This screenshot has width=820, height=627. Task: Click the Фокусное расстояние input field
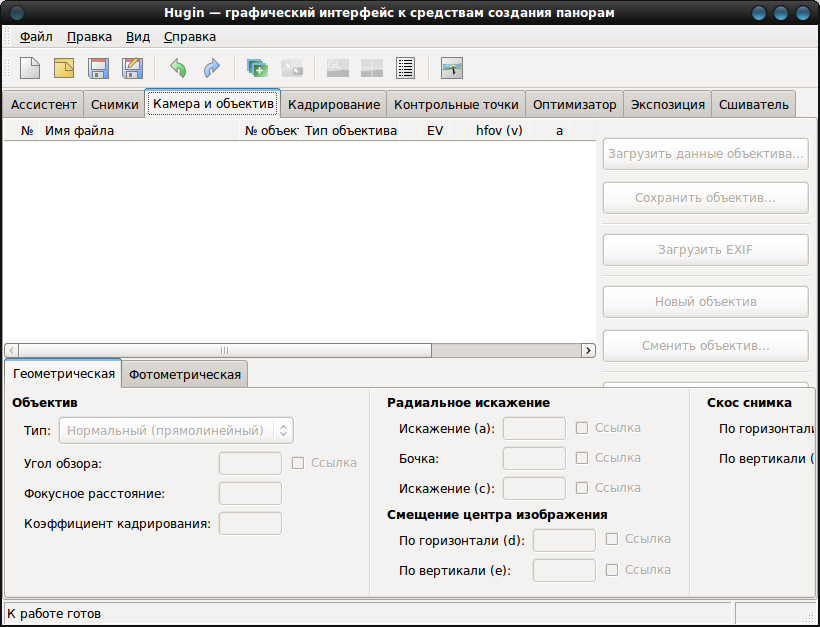click(x=250, y=493)
